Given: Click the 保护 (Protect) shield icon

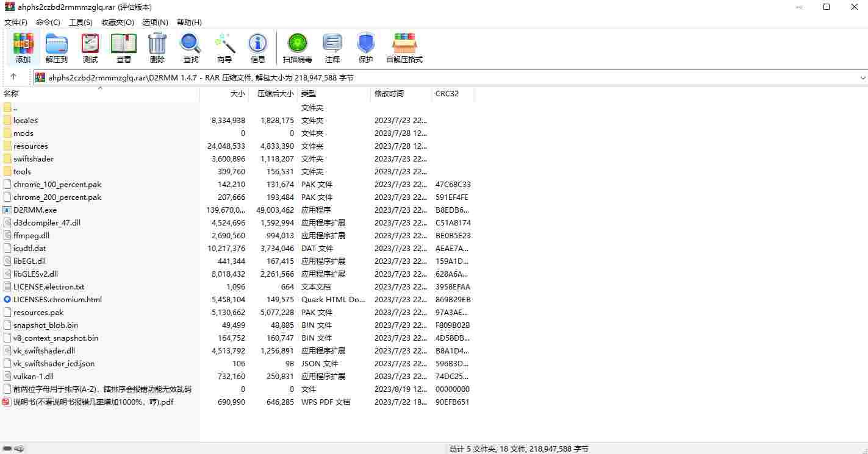Looking at the screenshot, I should pyautogui.click(x=366, y=44).
